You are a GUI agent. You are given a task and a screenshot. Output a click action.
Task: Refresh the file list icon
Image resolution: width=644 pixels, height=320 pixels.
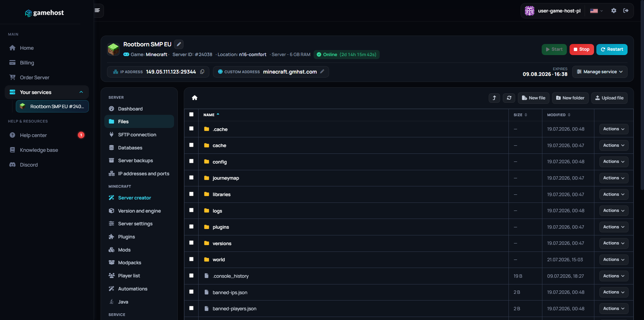coord(509,98)
